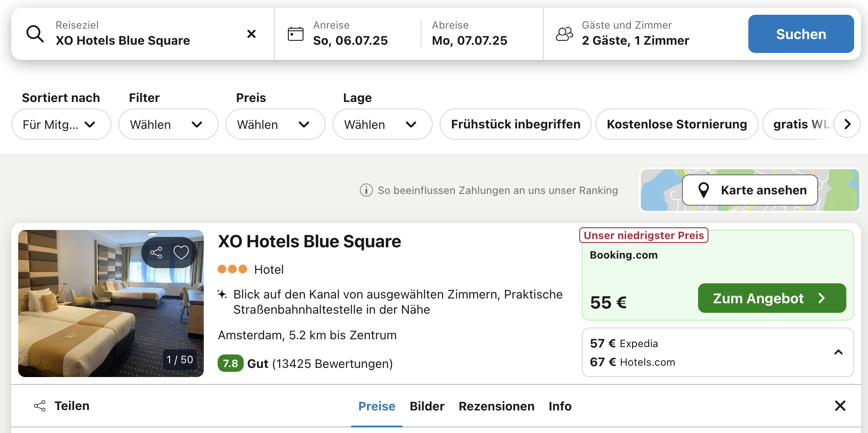Click Zum Angebot button
The image size is (868, 433).
coord(772,298)
